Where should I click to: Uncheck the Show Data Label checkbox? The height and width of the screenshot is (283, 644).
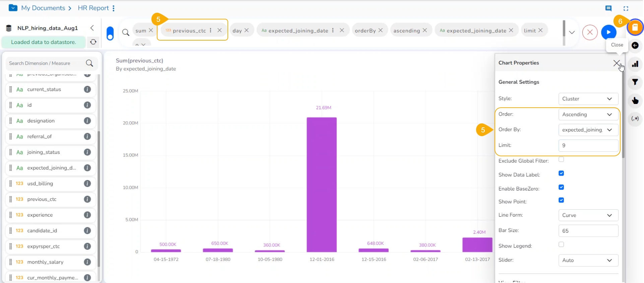pos(561,173)
